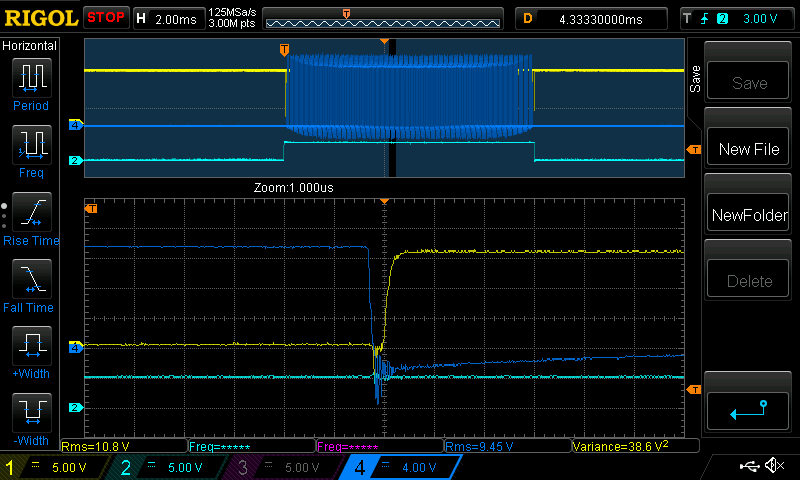
Task: Click the speaker mute icon
Action: pos(773,466)
